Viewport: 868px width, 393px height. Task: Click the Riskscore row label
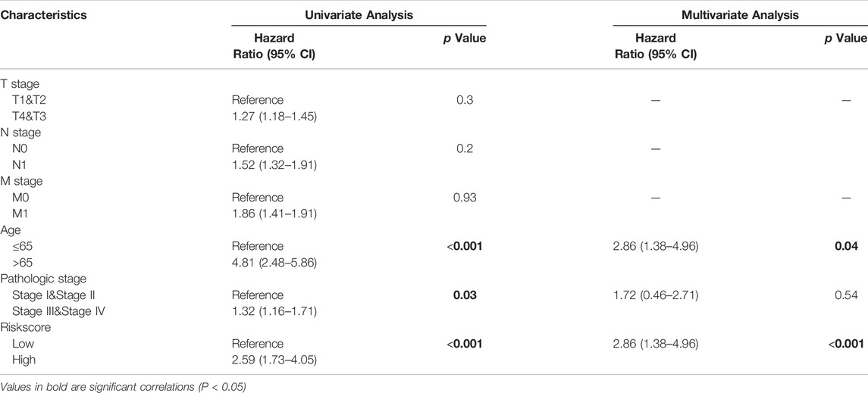click(x=26, y=327)
